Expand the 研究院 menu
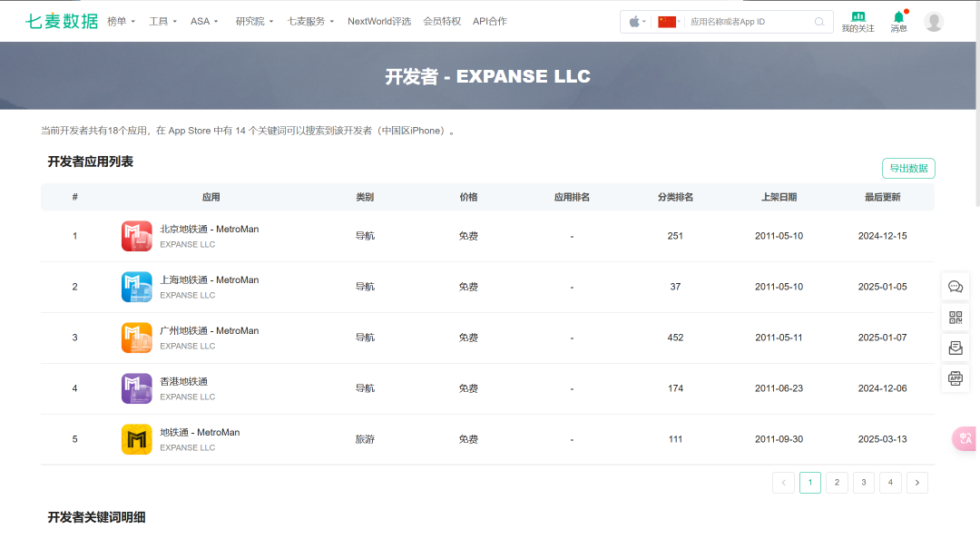Screen dimensions: 980x539 tap(254, 21)
